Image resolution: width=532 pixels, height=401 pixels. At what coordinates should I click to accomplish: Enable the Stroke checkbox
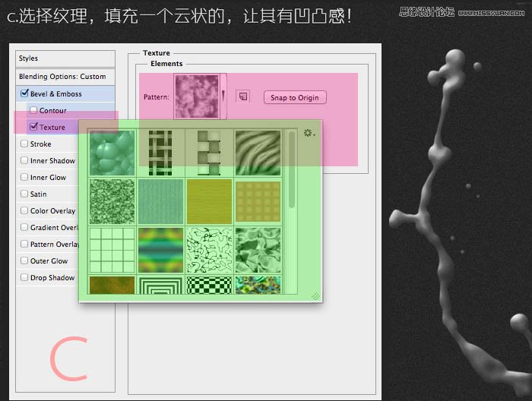[x=24, y=144]
